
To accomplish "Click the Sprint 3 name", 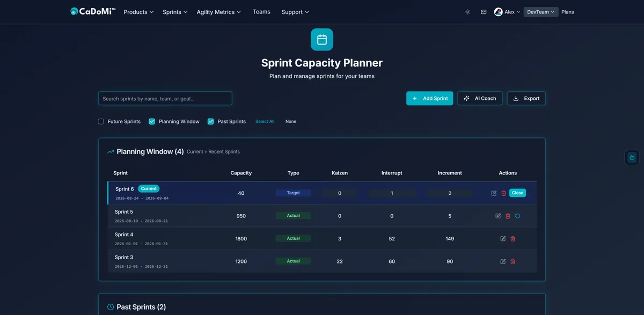I will [124, 257].
